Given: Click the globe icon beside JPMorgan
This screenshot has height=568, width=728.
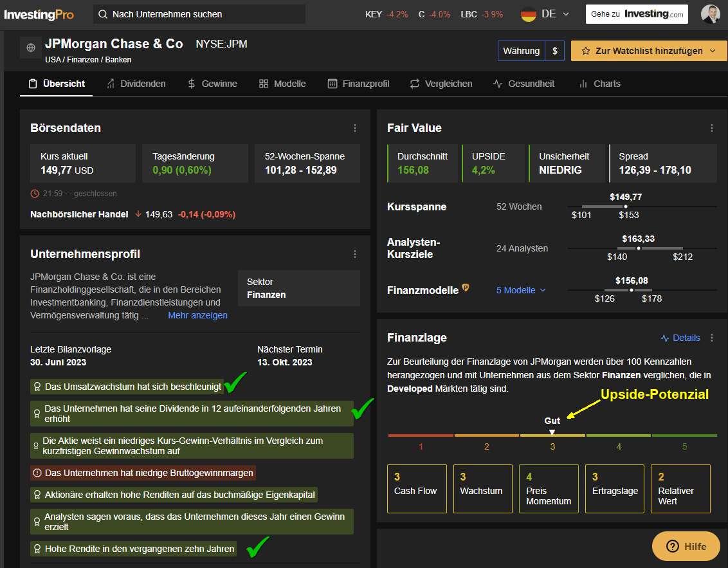Looking at the screenshot, I should coord(31,48).
